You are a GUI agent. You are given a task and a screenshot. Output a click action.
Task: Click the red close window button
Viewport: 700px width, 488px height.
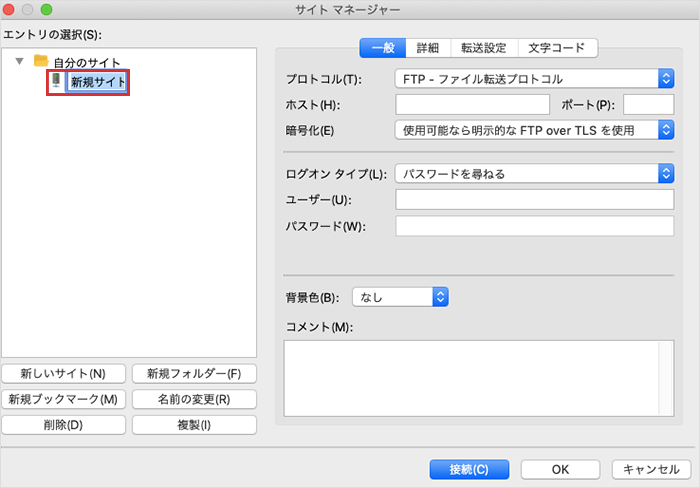pyautogui.click(x=10, y=9)
